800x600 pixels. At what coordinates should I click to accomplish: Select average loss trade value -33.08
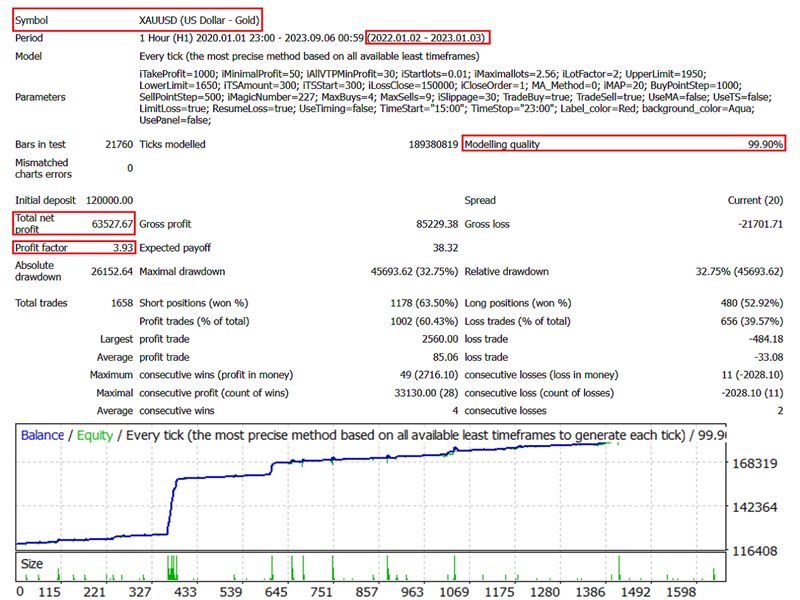tap(768, 357)
